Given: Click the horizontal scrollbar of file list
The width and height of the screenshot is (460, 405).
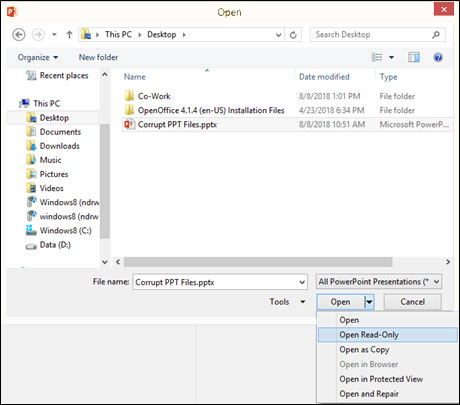Looking at the screenshot, I should point(258,262).
